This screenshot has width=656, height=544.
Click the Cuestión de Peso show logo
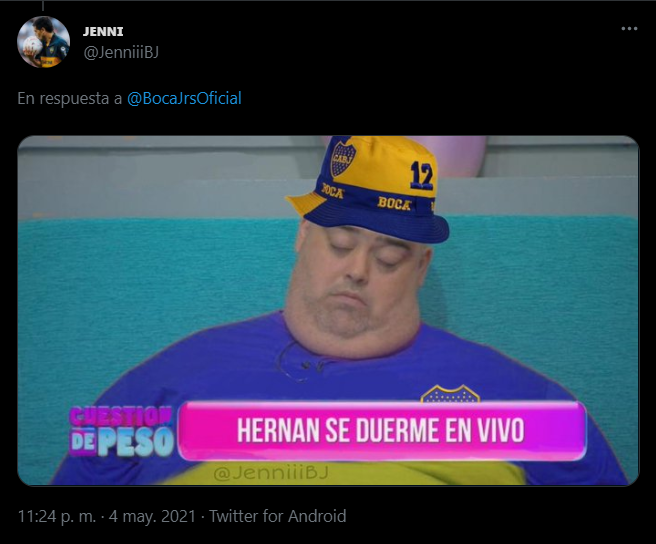pyautogui.click(x=121, y=431)
